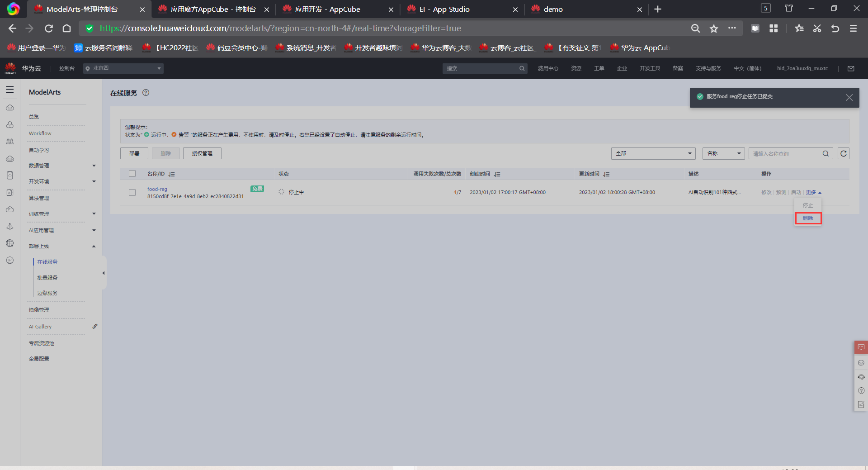Image resolution: width=868 pixels, height=470 pixels.
Task: Open 华为云 AppCube bookmark
Action: tap(640, 48)
